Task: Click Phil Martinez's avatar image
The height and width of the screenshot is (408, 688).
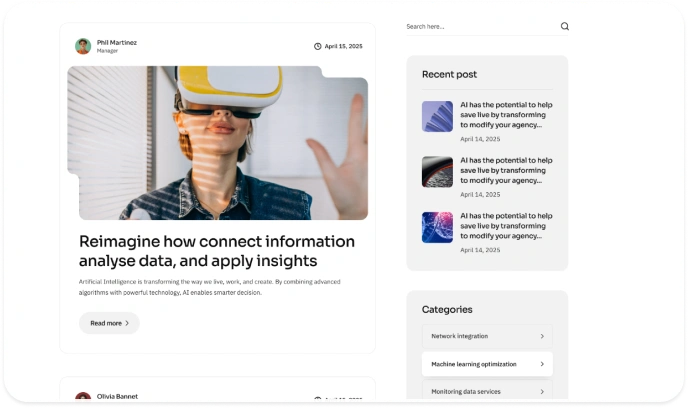Action: (83, 46)
